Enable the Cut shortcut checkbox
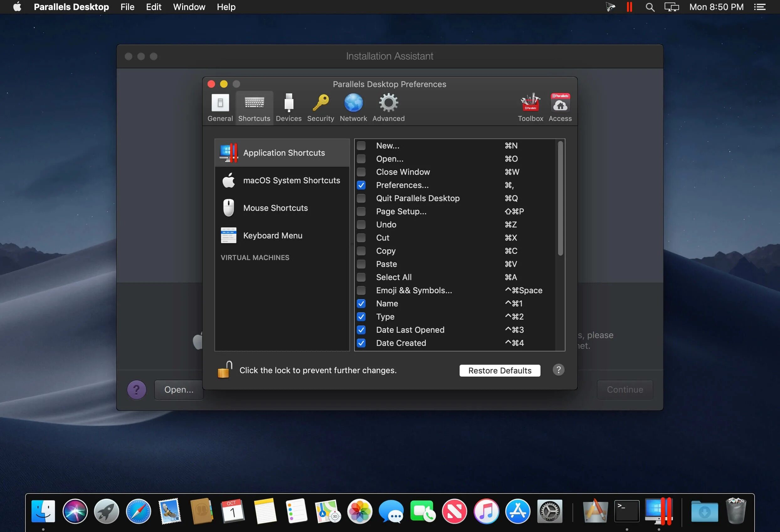Viewport: 780px width, 532px height. (x=361, y=238)
